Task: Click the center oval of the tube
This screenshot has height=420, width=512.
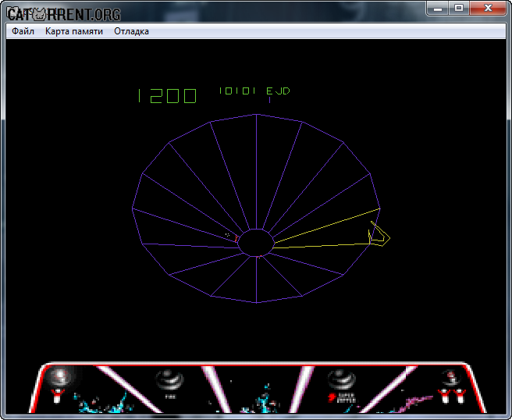Action: point(256,243)
